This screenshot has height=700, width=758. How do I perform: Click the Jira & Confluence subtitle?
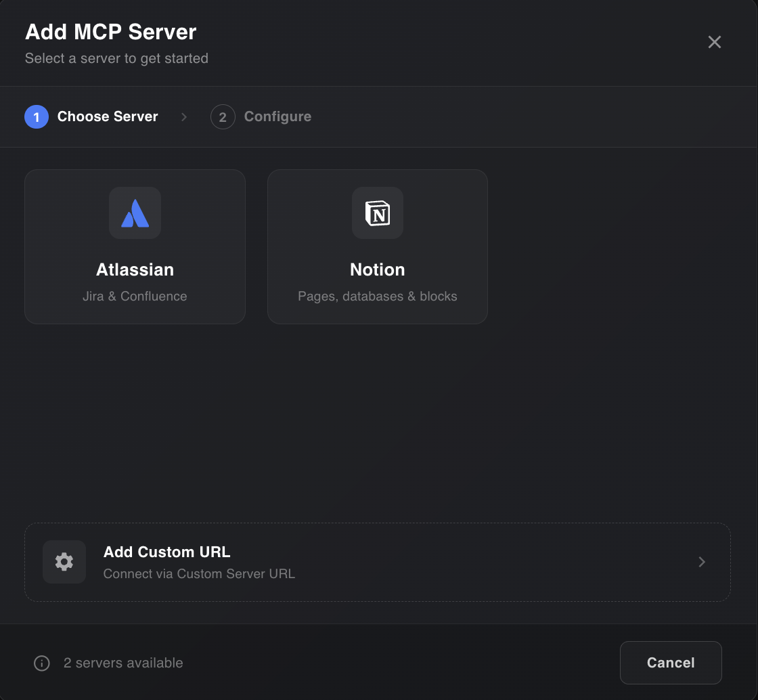(135, 296)
